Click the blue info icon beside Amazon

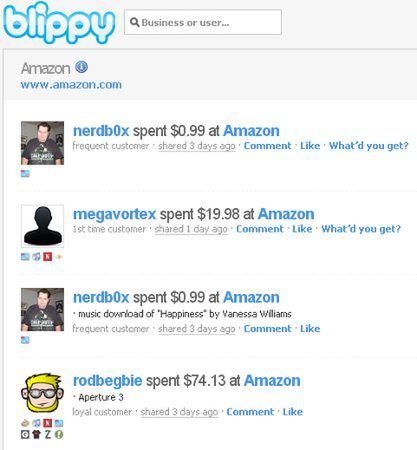coord(81,67)
